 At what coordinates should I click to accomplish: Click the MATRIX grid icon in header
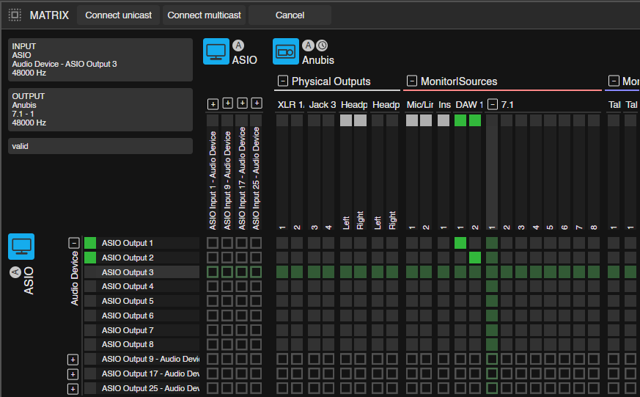(15, 15)
